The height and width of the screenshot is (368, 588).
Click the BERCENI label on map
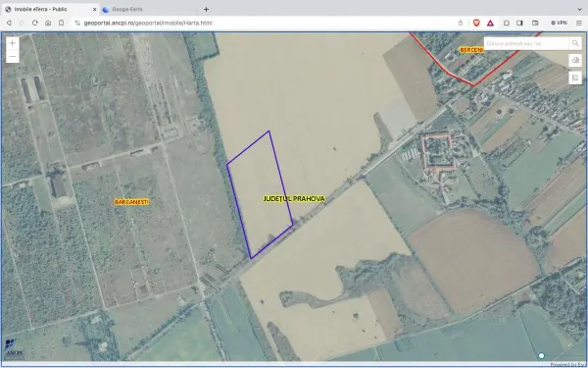(x=471, y=50)
